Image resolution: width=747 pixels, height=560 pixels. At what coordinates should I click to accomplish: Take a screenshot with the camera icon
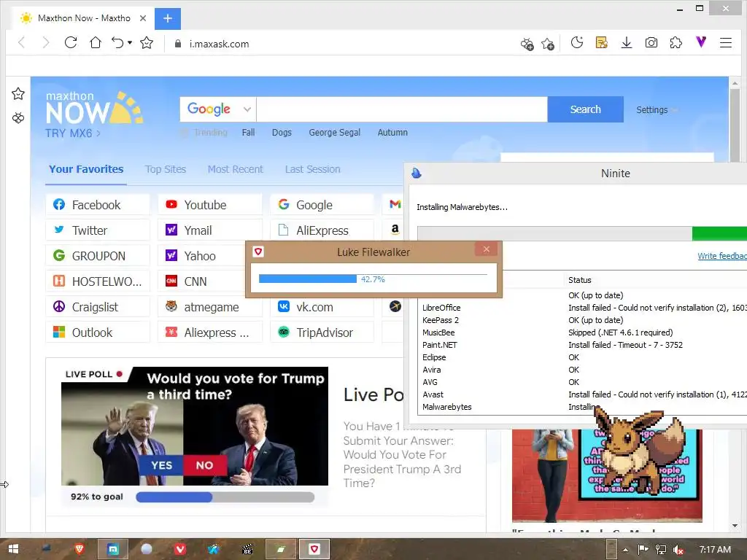coord(651,43)
